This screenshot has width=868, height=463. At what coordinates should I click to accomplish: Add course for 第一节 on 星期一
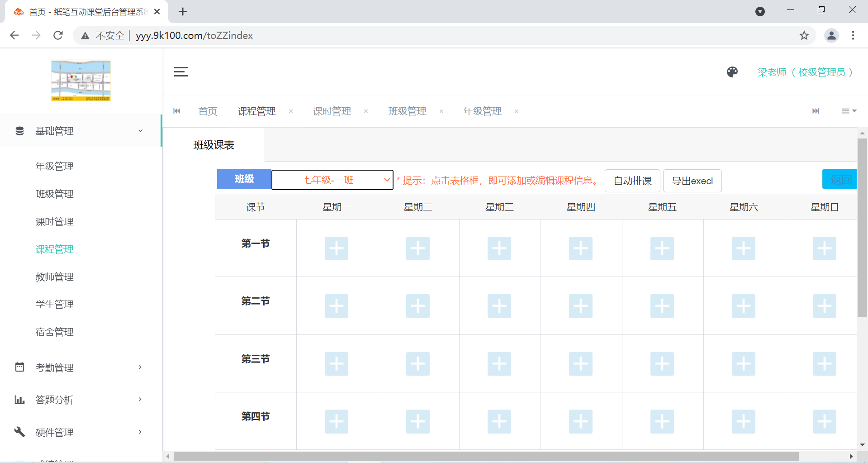point(337,248)
